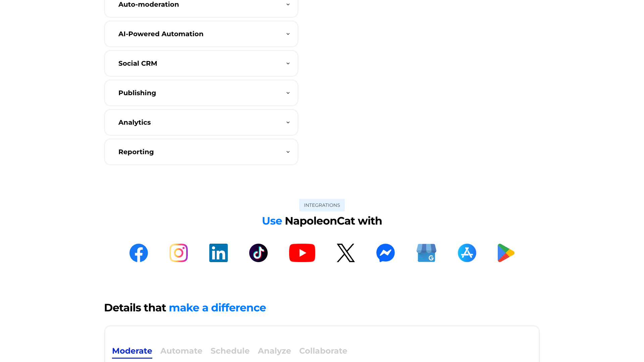The image size is (644, 362).
Task: Select the Google Play integration icon
Action: [505, 253]
